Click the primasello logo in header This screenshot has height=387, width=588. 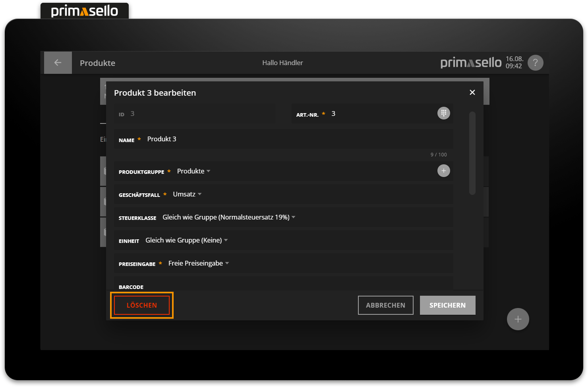[471, 63]
